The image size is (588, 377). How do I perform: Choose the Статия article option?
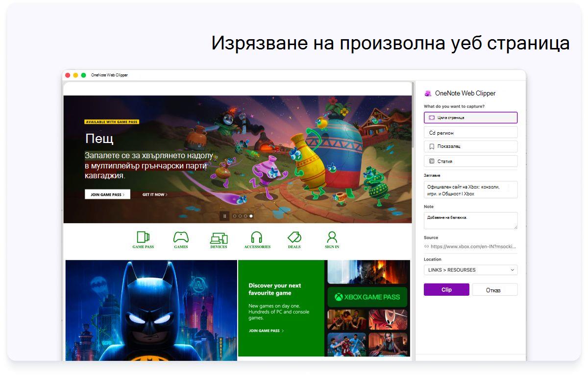point(470,161)
